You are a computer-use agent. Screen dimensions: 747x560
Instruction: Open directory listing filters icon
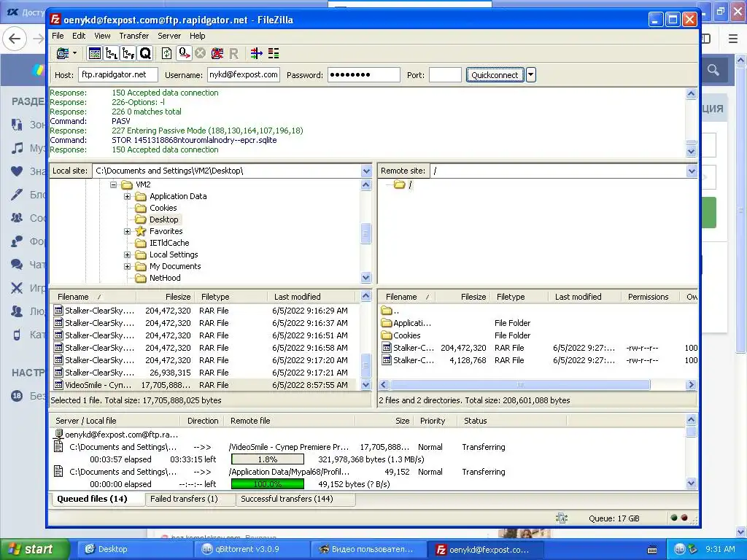coord(257,53)
